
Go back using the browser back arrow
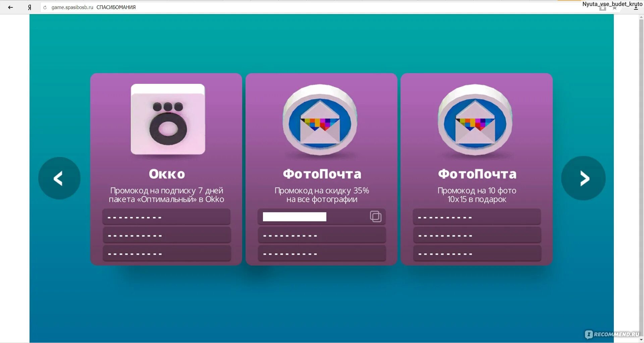tap(10, 7)
